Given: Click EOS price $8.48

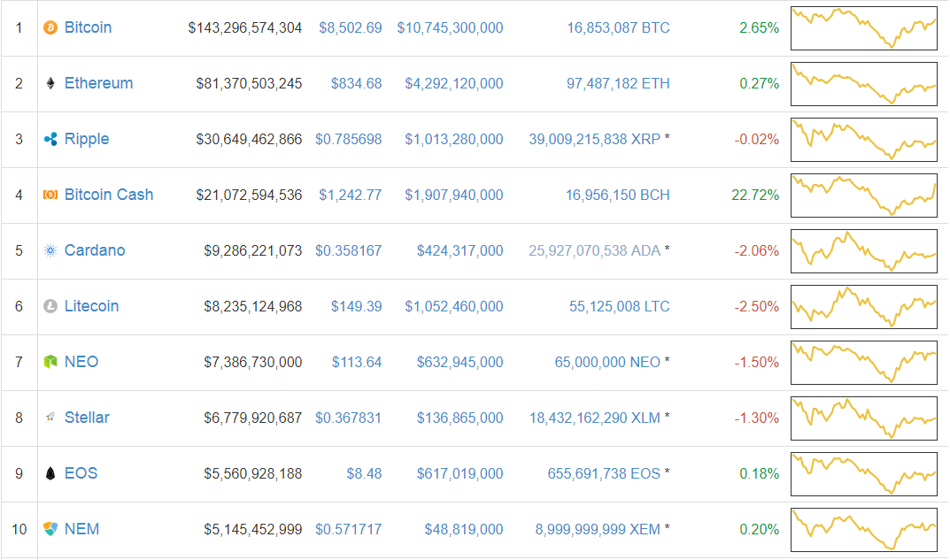Looking at the screenshot, I should [364, 473].
